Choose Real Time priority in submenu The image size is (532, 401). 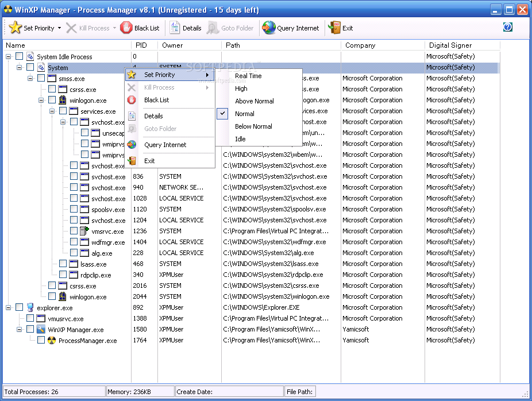click(248, 76)
